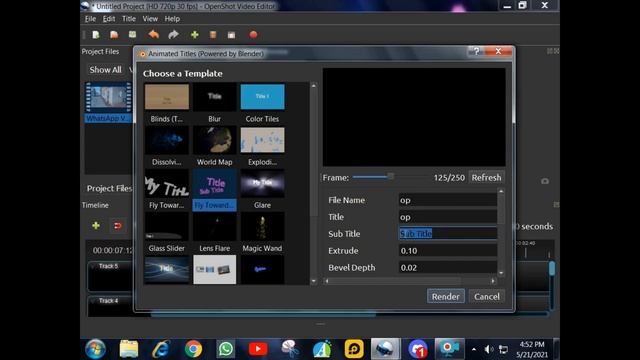Open the Edit menu
The height and width of the screenshot is (360, 640).
tap(109, 19)
